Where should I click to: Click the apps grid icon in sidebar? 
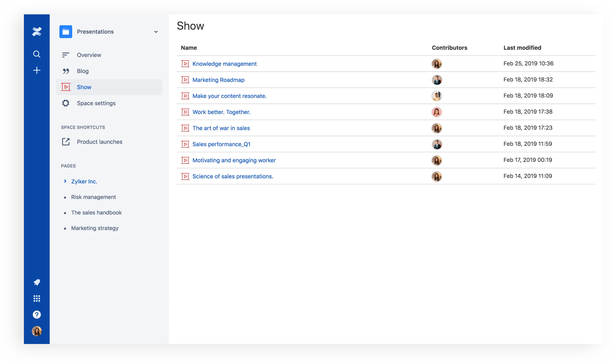pos(36,299)
